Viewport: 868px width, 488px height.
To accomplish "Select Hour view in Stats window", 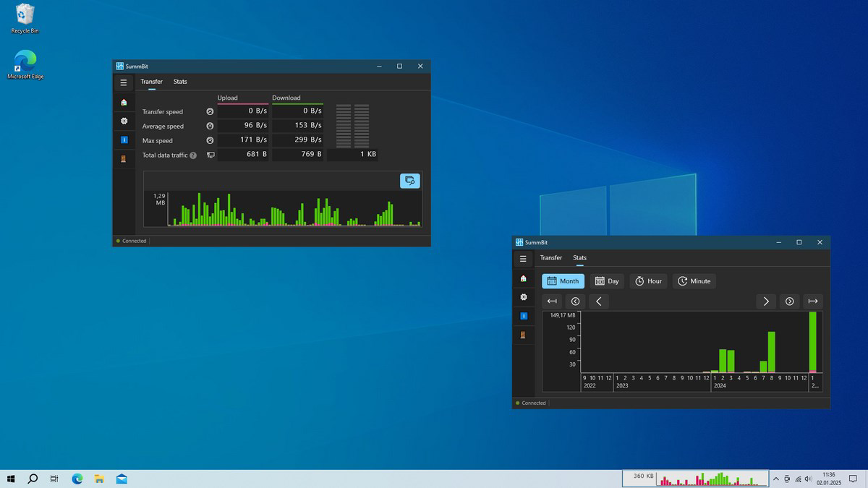I will tap(648, 281).
